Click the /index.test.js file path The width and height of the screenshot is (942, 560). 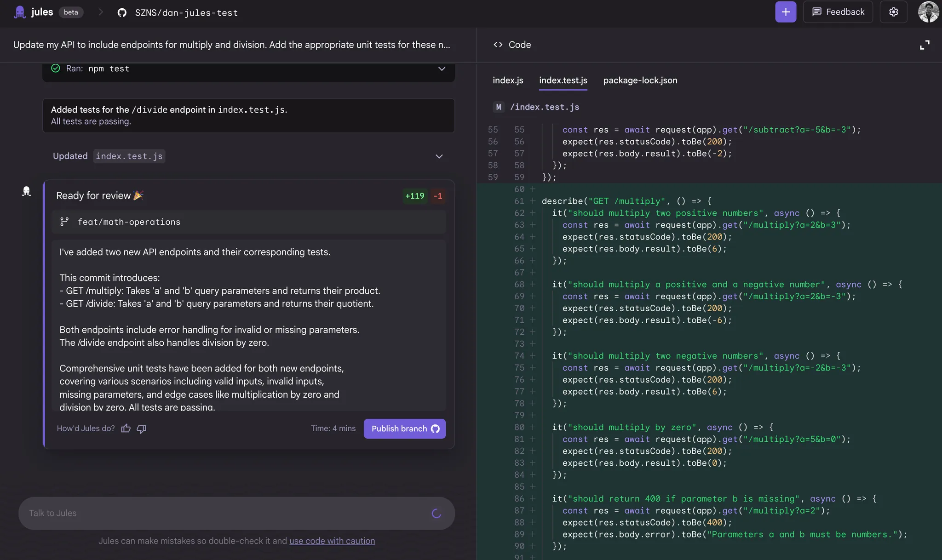[545, 107]
